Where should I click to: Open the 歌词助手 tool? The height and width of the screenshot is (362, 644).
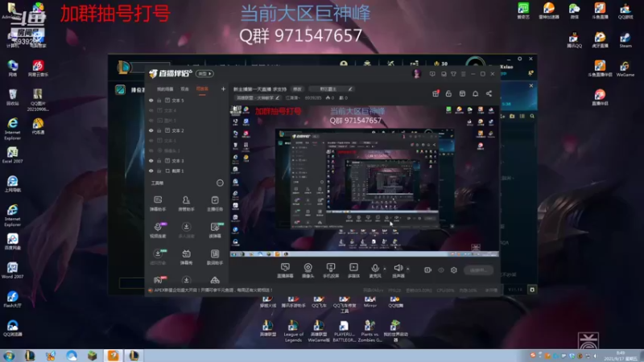tap(215, 257)
